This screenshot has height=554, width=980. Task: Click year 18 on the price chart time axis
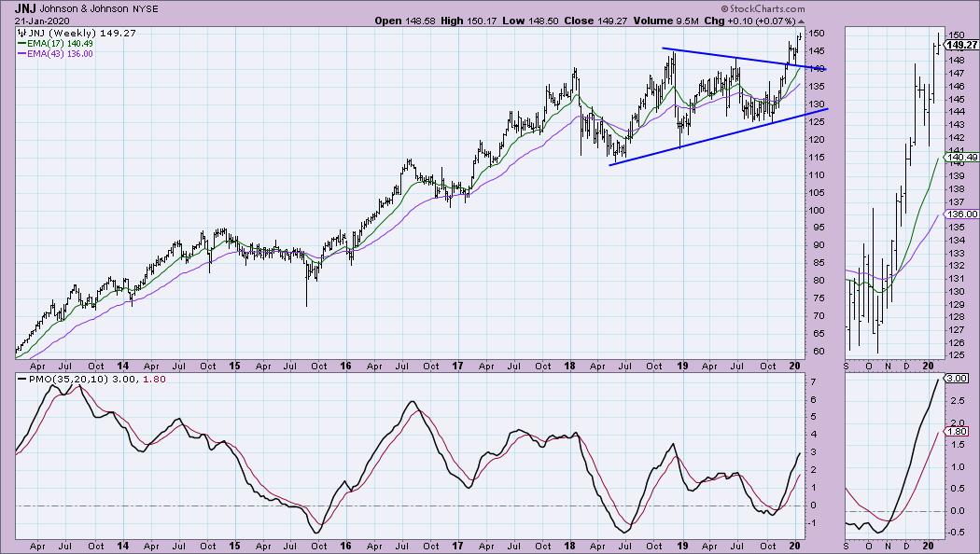coord(569,366)
